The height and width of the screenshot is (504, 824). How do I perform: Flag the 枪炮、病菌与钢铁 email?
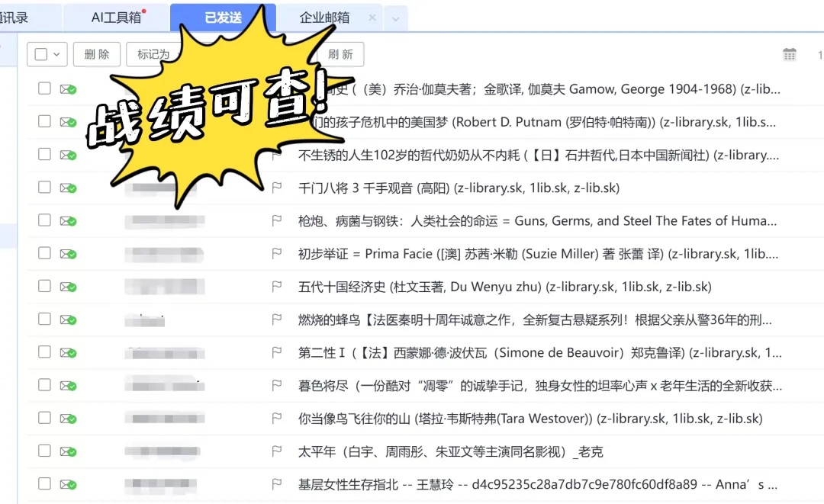[277, 220]
